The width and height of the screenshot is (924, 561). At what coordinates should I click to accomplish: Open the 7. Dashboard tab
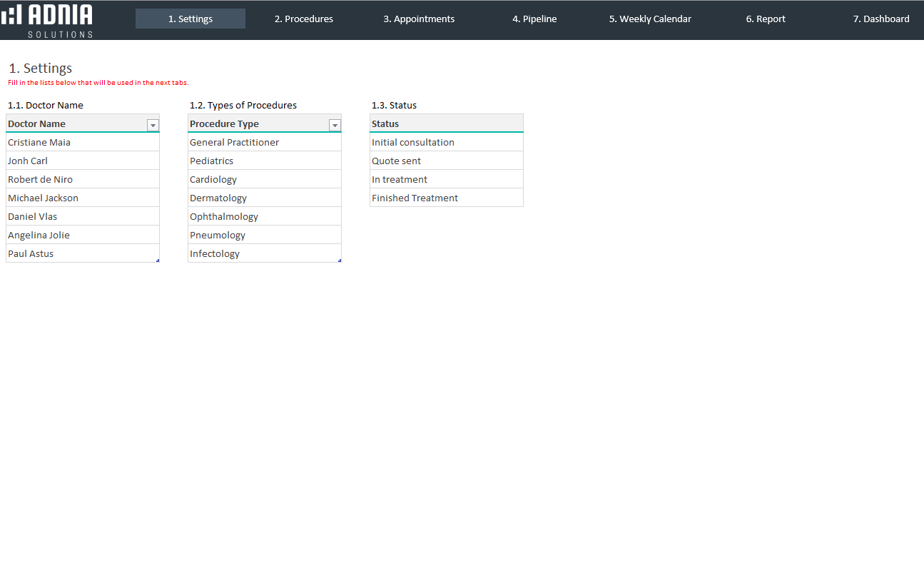(881, 19)
